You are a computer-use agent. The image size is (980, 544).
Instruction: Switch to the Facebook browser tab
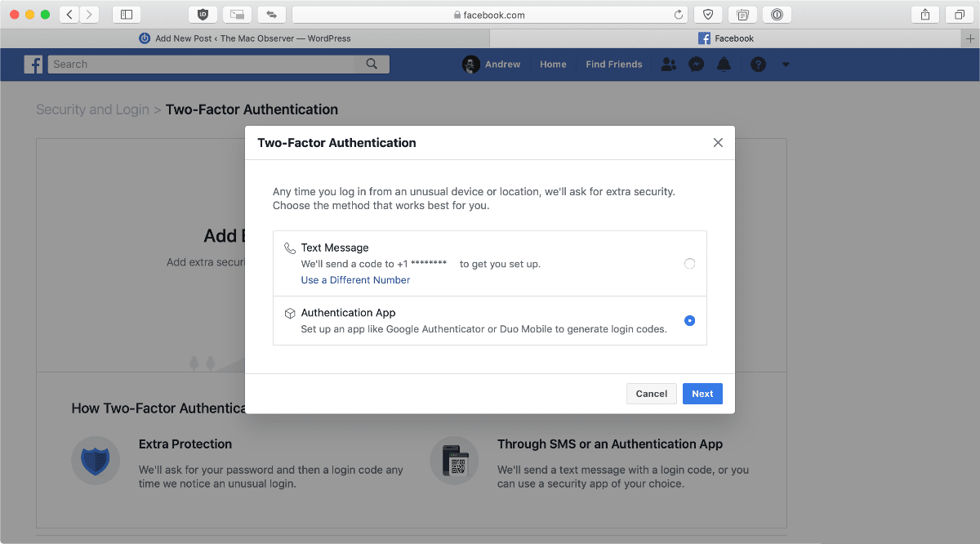(x=726, y=38)
